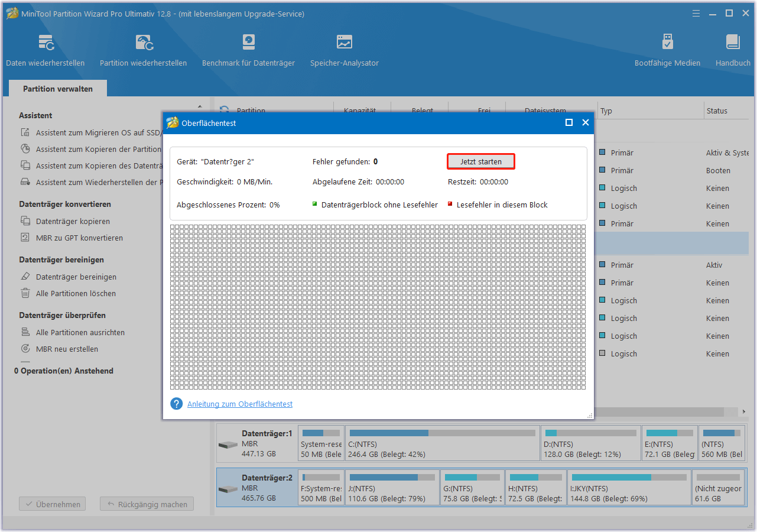Open Anleitung zum Oberflächentest link
This screenshot has height=532, width=757.
pos(240,404)
